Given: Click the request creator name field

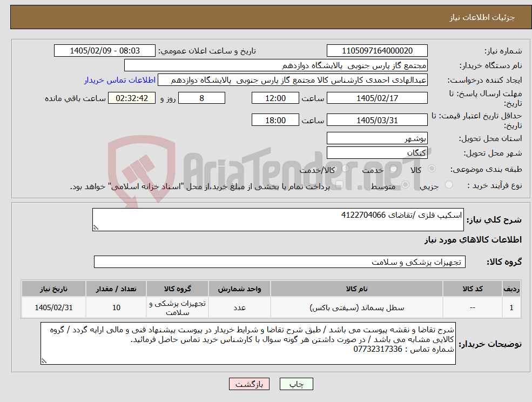Looking at the screenshot, I should point(292,80).
